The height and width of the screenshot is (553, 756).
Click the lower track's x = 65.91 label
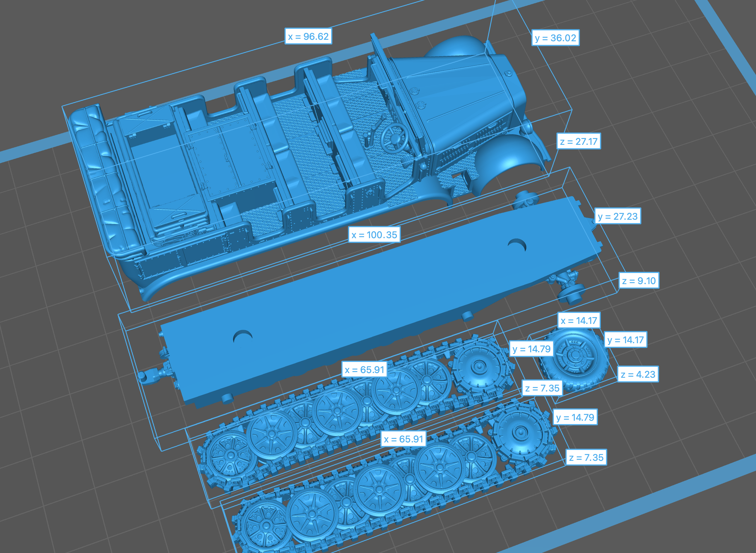click(403, 439)
